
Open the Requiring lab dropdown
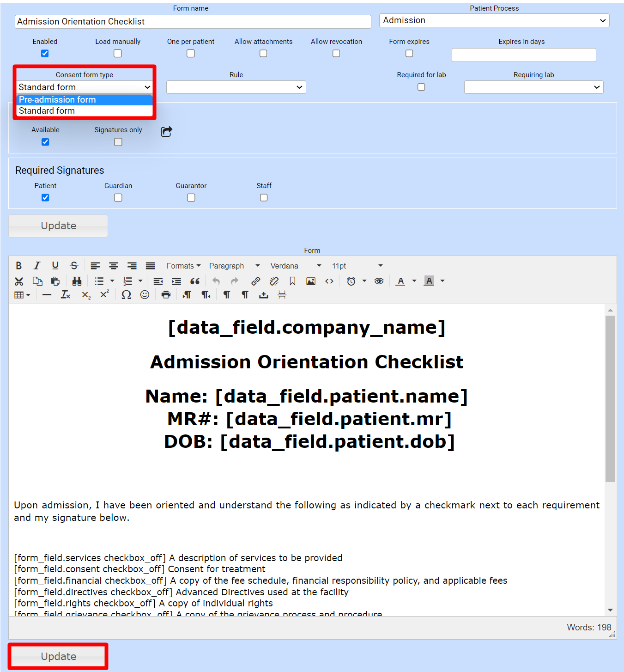click(x=533, y=87)
